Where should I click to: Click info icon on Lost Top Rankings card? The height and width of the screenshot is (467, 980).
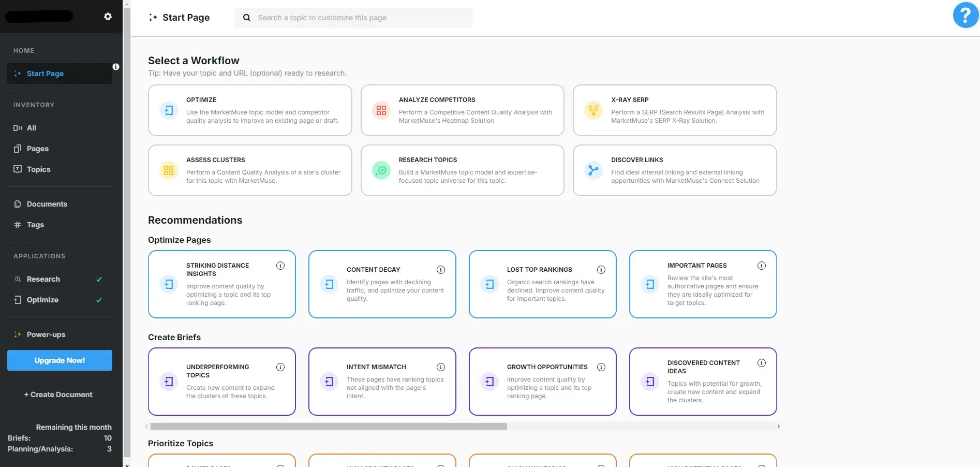pyautogui.click(x=601, y=270)
